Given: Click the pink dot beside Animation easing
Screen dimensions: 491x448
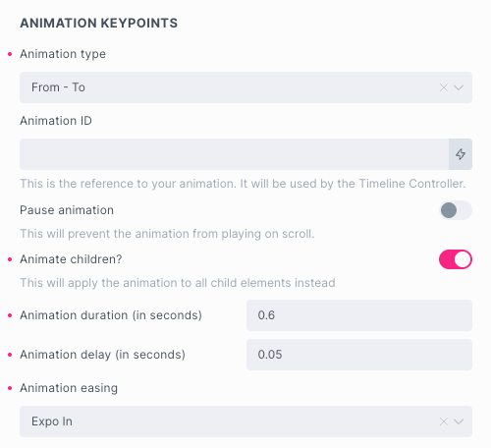Looking at the screenshot, I should (10, 388).
